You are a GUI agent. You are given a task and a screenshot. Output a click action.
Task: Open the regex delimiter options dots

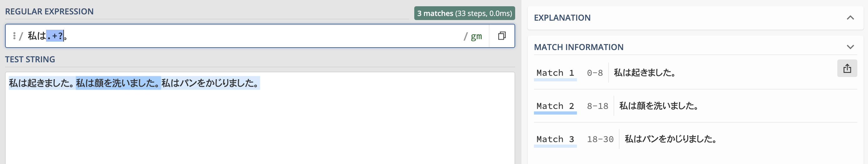tap(14, 36)
